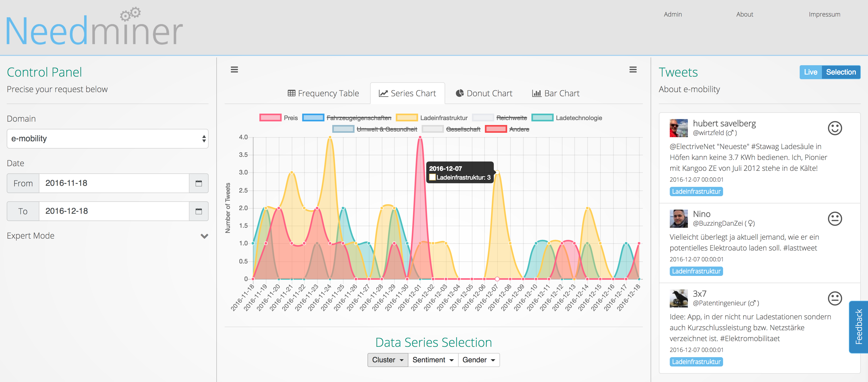
Task: Click Ladeinfrastruktur tag on Nino's tweet
Action: pos(696,271)
